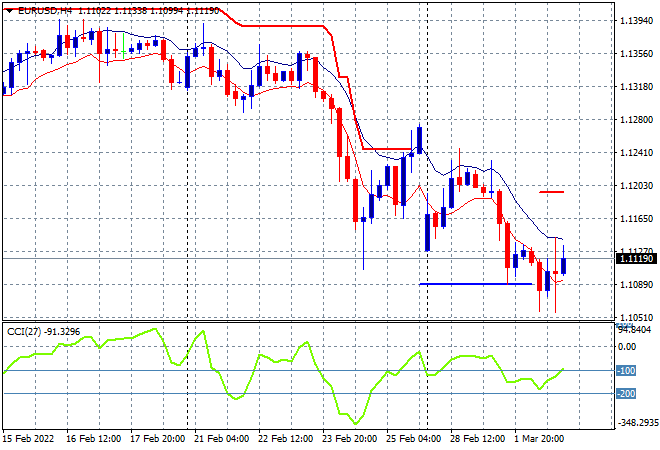660x450 pixels.
Task: Click the 15 Feb 2022 date label
Action: 28,439
